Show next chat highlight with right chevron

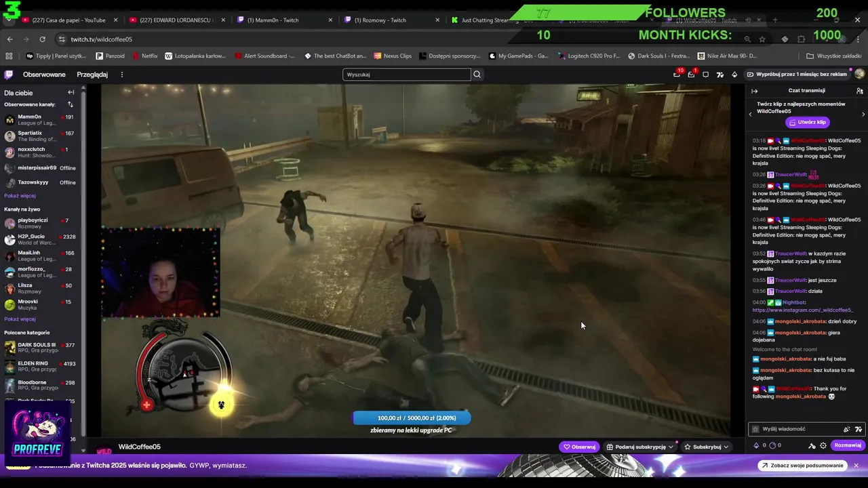[863, 115]
